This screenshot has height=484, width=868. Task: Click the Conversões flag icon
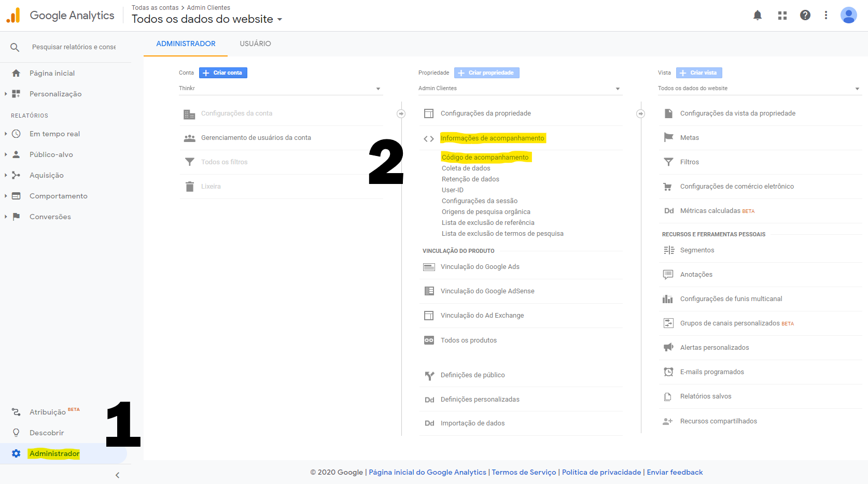pos(16,217)
